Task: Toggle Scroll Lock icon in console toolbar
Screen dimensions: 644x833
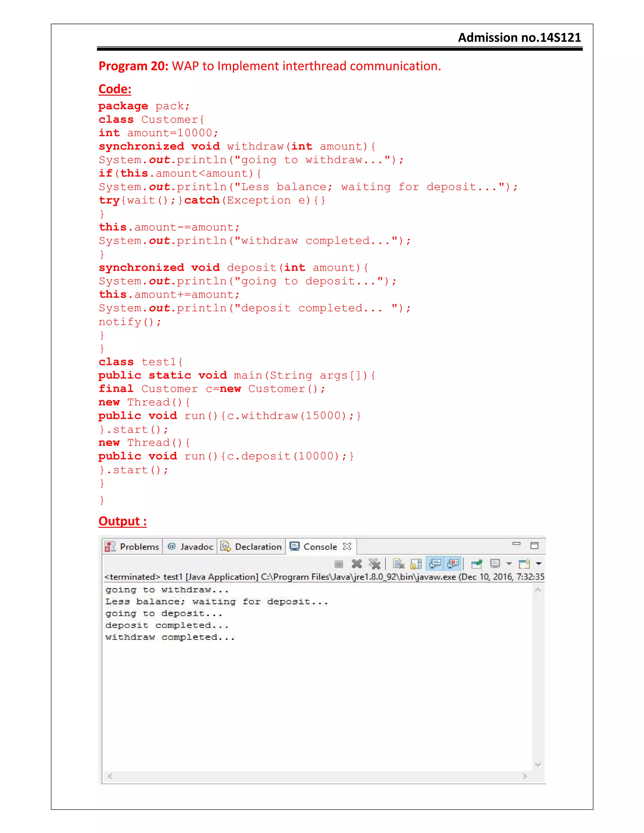Action: [416, 564]
